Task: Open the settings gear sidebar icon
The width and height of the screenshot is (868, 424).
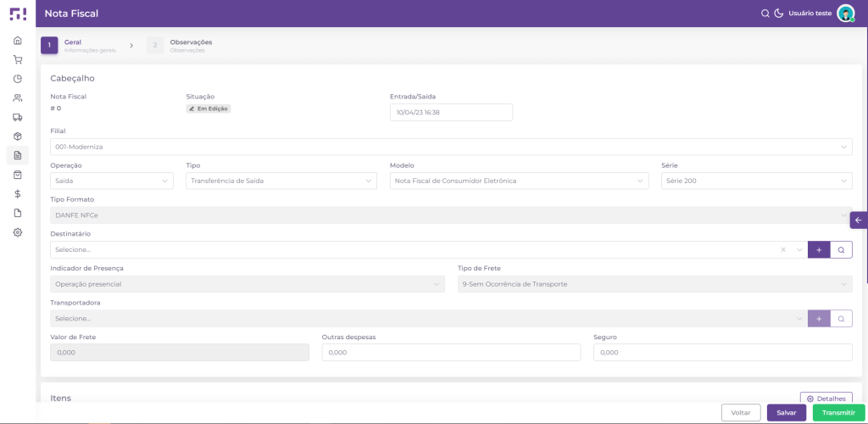Action: click(18, 232)
